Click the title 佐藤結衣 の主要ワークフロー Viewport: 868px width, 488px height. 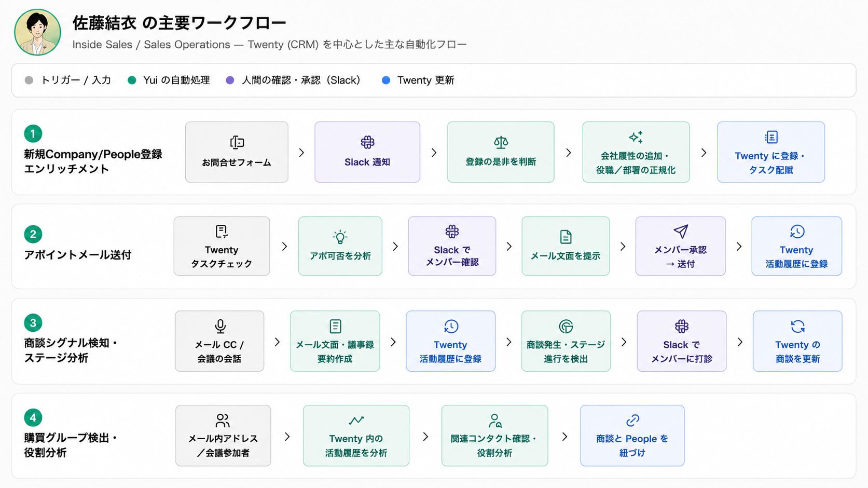coord(179,23)
